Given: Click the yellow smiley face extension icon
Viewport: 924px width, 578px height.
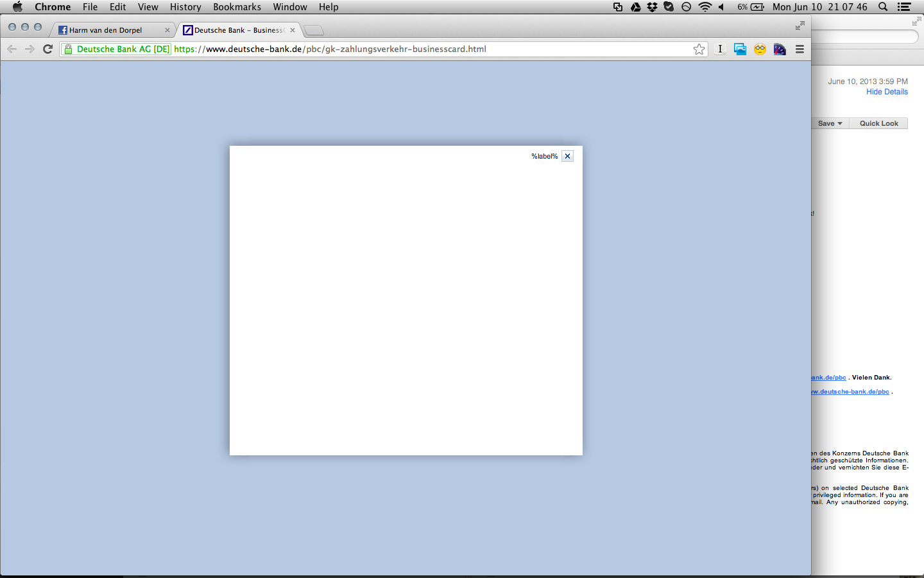Looking at the screenshot, I should pyautogui.click(x=760, y=49).
